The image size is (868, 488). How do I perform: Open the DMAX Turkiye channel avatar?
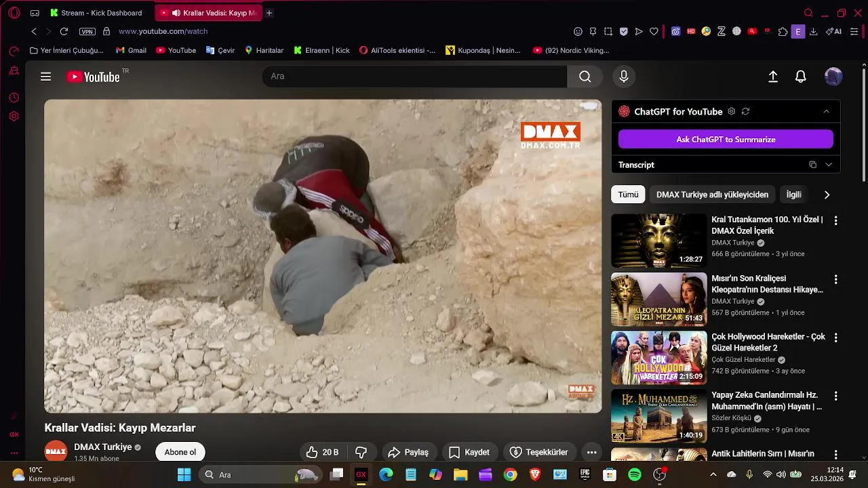[56, 451]
